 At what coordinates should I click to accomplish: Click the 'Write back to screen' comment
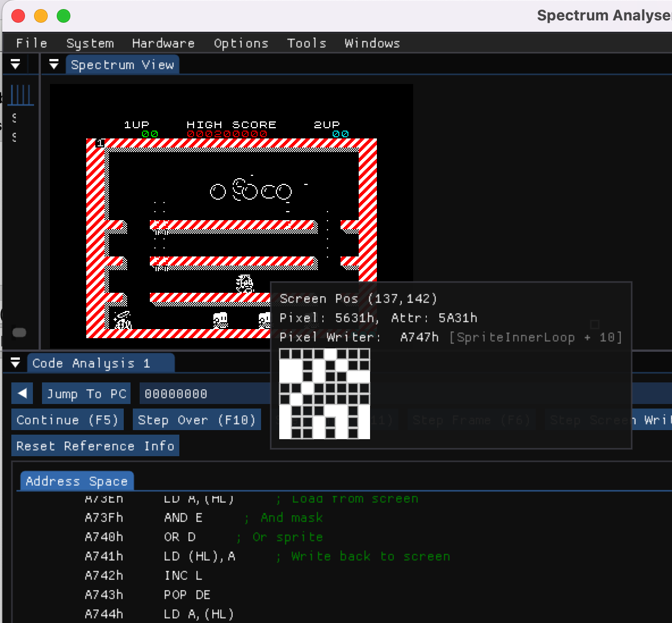tap(371, 556)
